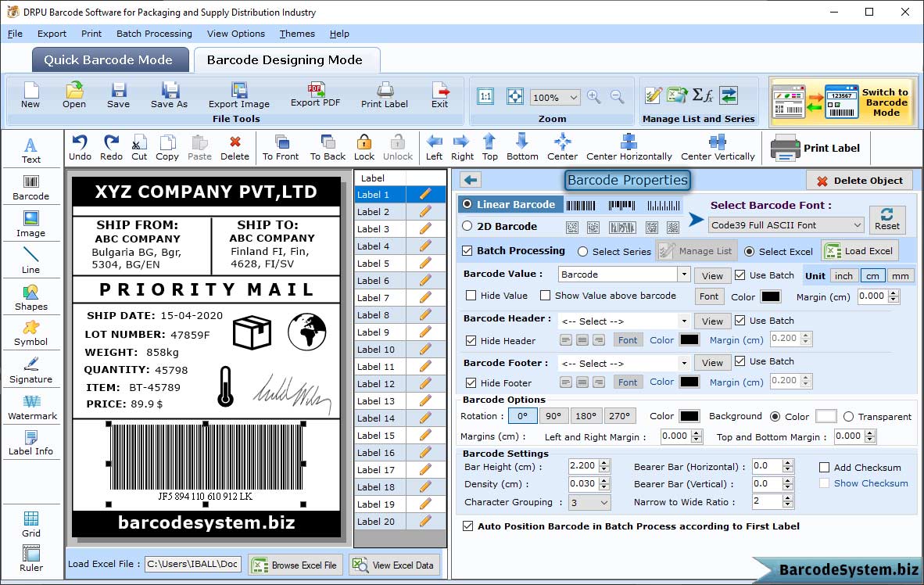This screenshot has height=585, width=924.
Task: Select the Barcode tool in sidebar
Action: click(30, 188)
